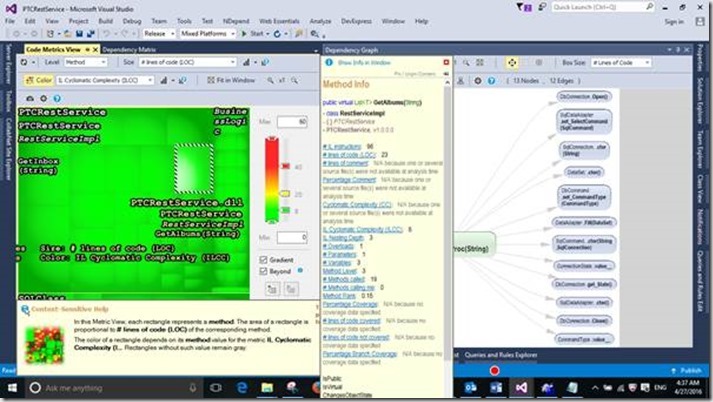This screenshot has width=713, height=402.
Task: Click the fit-graph grid icon in Dependency Graph toolbar
Action: [x=480, y=63]
